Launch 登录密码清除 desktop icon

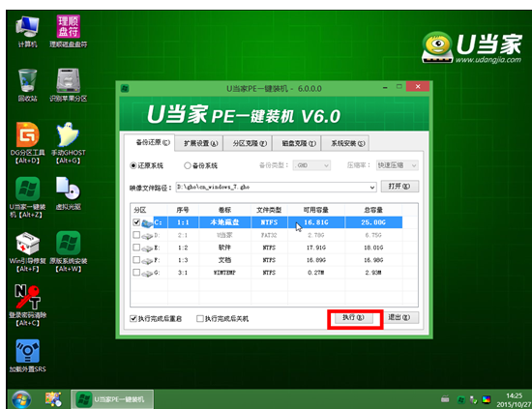coord(27,306)
